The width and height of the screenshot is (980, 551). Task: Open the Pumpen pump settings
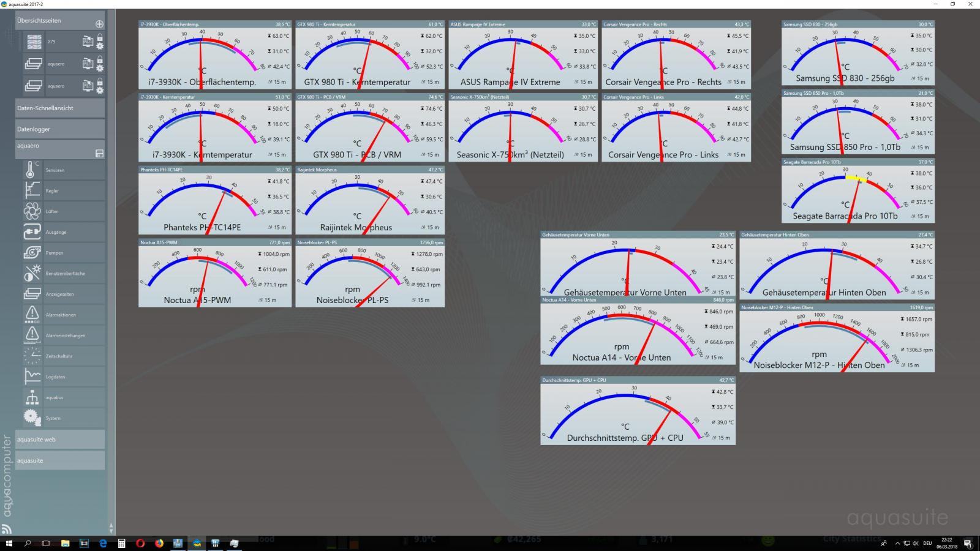tap(32, 253)
